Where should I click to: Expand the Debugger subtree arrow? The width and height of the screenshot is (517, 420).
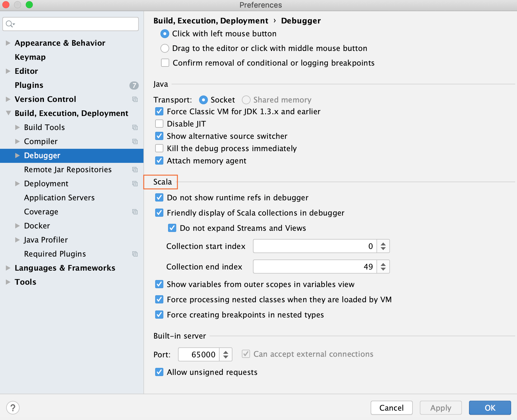(x=18, y=156)
